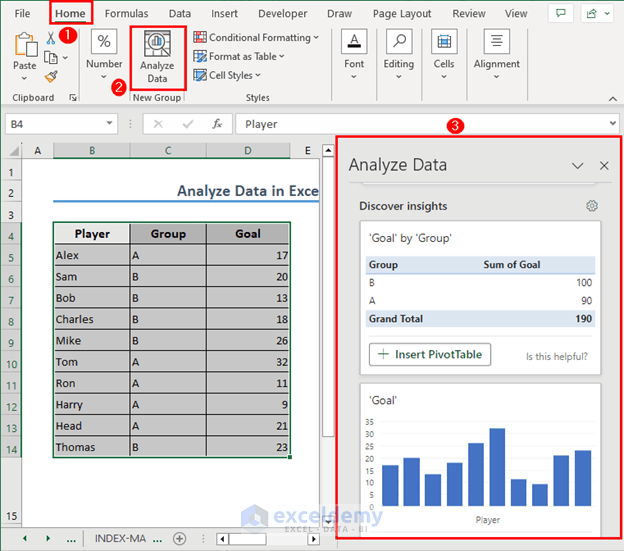Open the Paste options arrow
The width and height of the screenshot is (624, 551).
24,78
